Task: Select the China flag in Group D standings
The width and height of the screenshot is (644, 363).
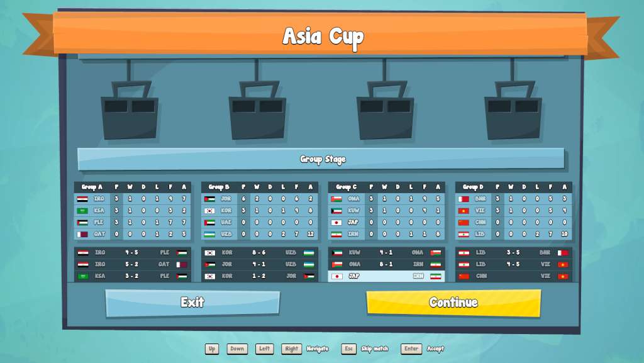Action: tap(463, 222)
